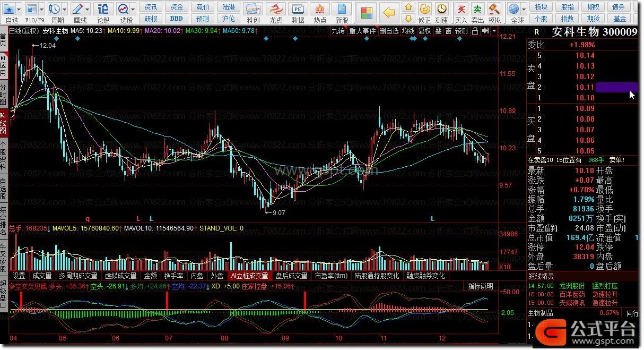644x350 pixels.
Task: Toggle the 叠 overlay option
Action: [x=438, y=31]
